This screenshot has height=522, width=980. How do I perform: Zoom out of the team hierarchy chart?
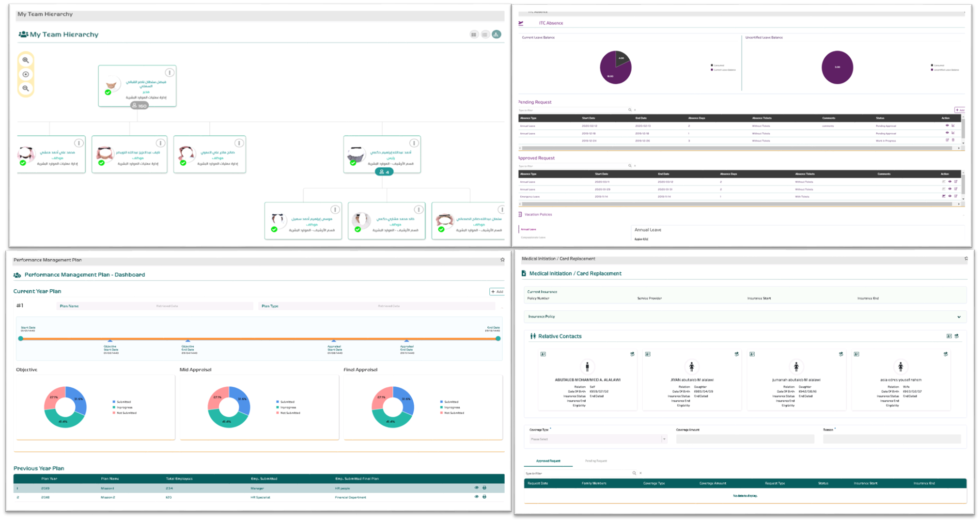(x=26, y=88)
